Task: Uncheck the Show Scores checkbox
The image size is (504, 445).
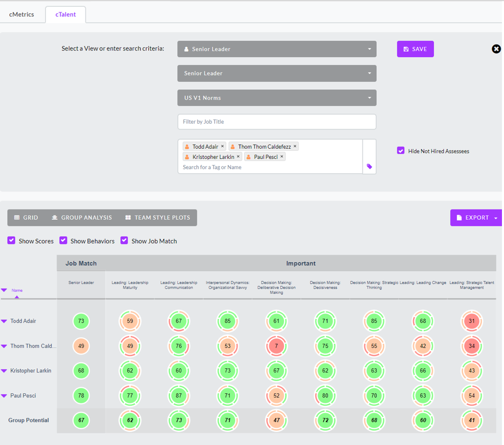Action: click(x=11, y=241)
